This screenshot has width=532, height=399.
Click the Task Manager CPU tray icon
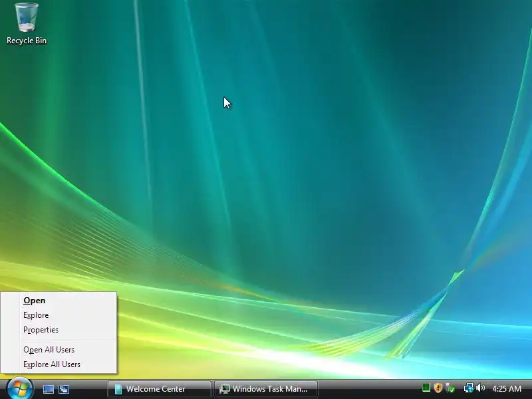(x=426, y=388)
